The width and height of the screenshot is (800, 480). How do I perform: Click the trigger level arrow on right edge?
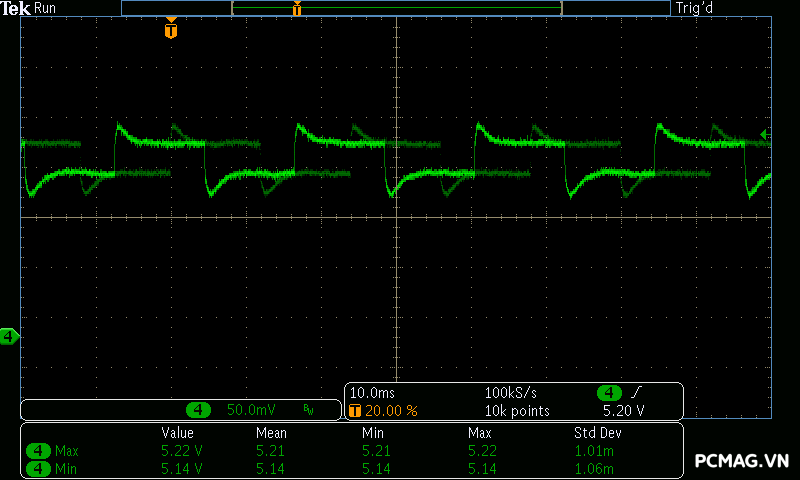pos(765,134)
